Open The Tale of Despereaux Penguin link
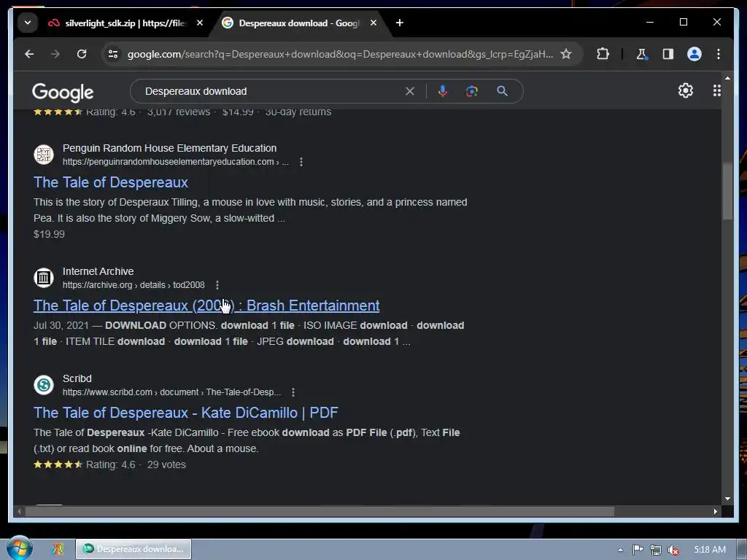The width and height of the screenshot is (747, 560). click(x=111, y=182)
